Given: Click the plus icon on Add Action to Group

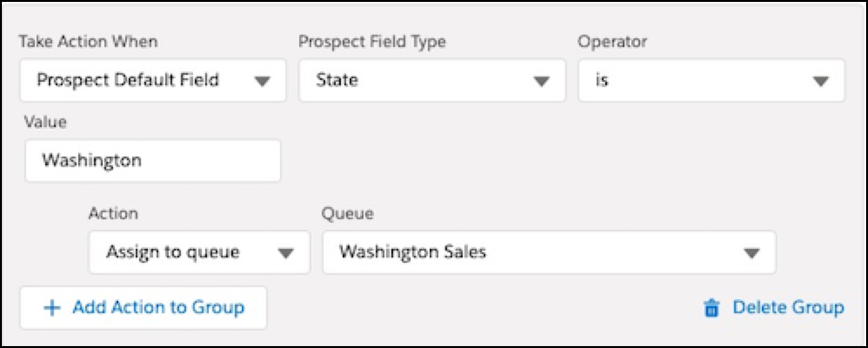Looking at the screenshot, I should pyautogui.click(x=52, y=308).
